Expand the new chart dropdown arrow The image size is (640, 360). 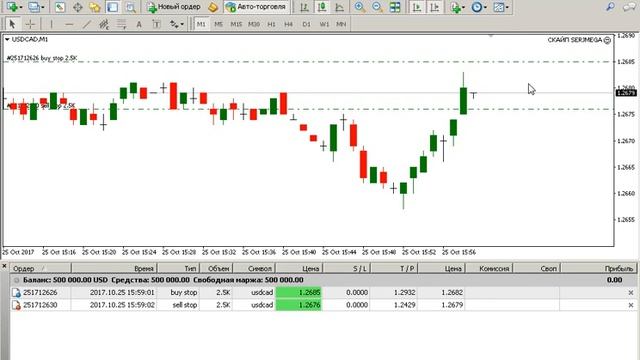tap(20, 7)
